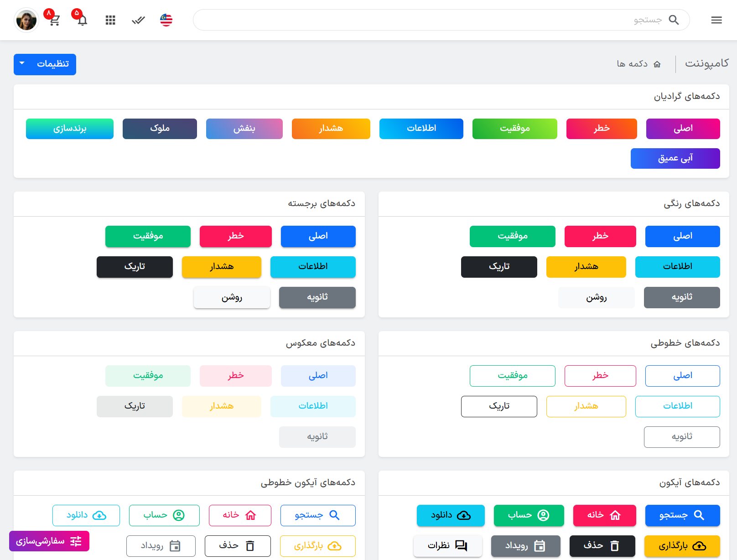Image resolution: width=737 pixels, height=560 pixels.
Task: Click the دکمه ها breadcrumb link
Action: (x=632, y=64)
